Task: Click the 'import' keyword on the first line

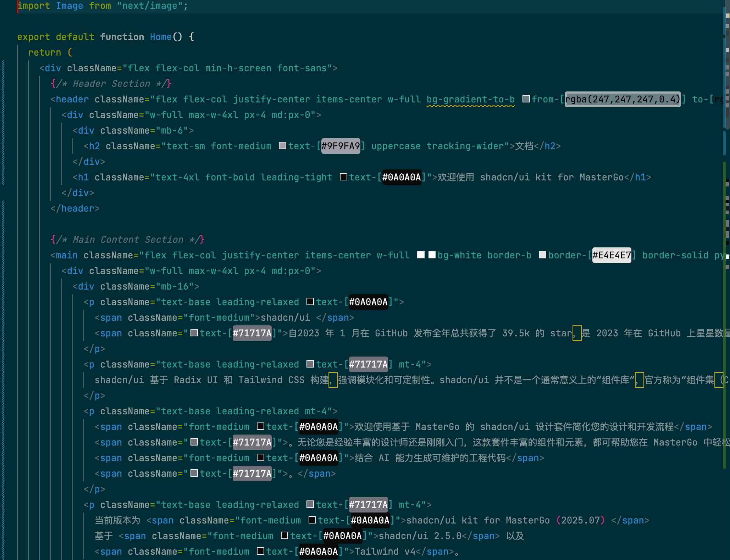Action: [x=34, y=6]
